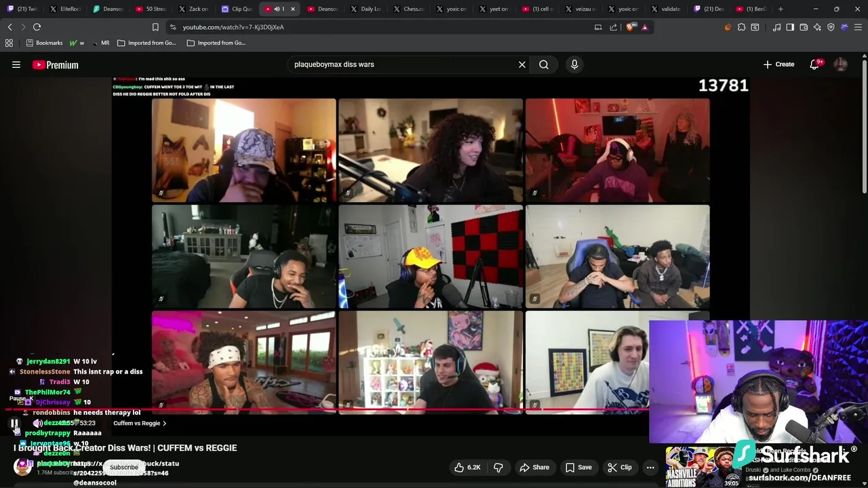The width and height of the screenshot is (868, 488).
Task: Open the YouTube hamburger guide menu
Action: 16,65
